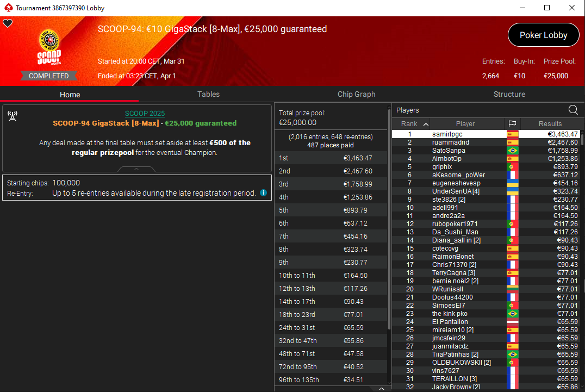Click the 5th place €893.79 row
585x392 pixels.
(x=331, y=210)
